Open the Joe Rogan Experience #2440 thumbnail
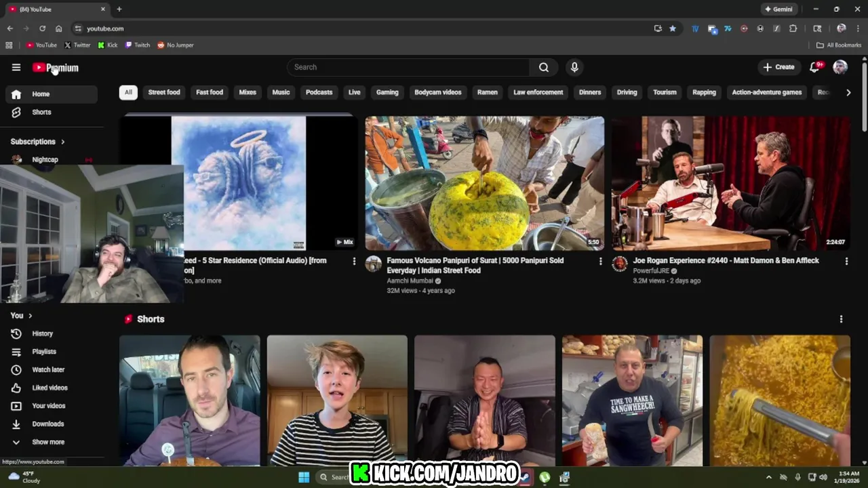The height and width of the screenshot is (488, 868). (x=731, y=183)
